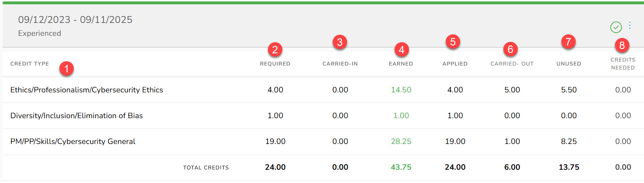Open the green 14.50 earned Ethics credits
This screenshot has width=644, height=183.
(x=401, y=90)
